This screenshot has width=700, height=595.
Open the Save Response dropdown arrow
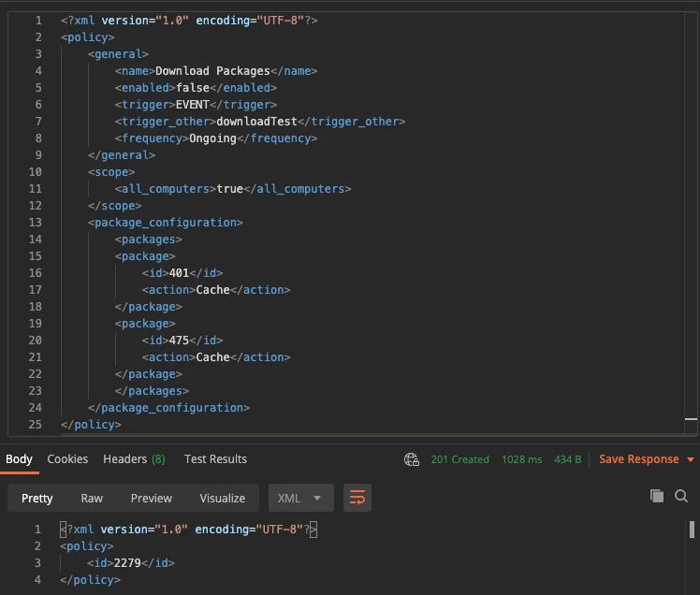tap(691, 459)
